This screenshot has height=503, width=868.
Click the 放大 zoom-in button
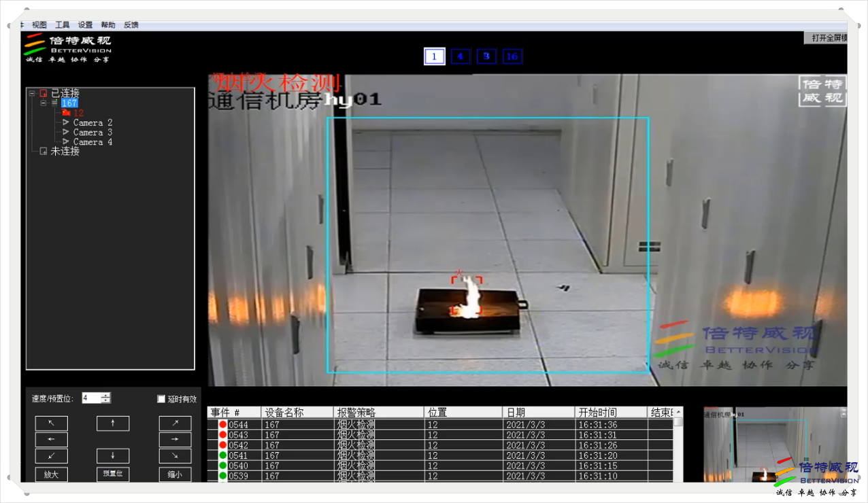[x=52, y=474]
